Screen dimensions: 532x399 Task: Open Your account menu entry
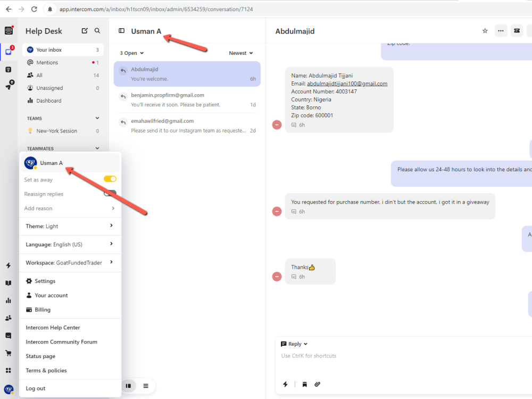point(70,295)
